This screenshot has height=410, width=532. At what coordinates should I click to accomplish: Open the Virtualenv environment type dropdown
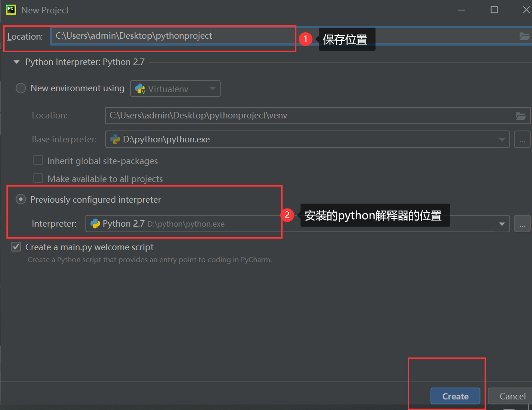[175, 88]
